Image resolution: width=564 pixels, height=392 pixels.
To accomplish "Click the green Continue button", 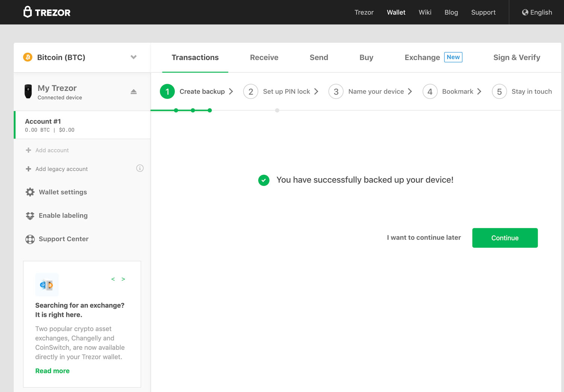I will click(505, 238).
